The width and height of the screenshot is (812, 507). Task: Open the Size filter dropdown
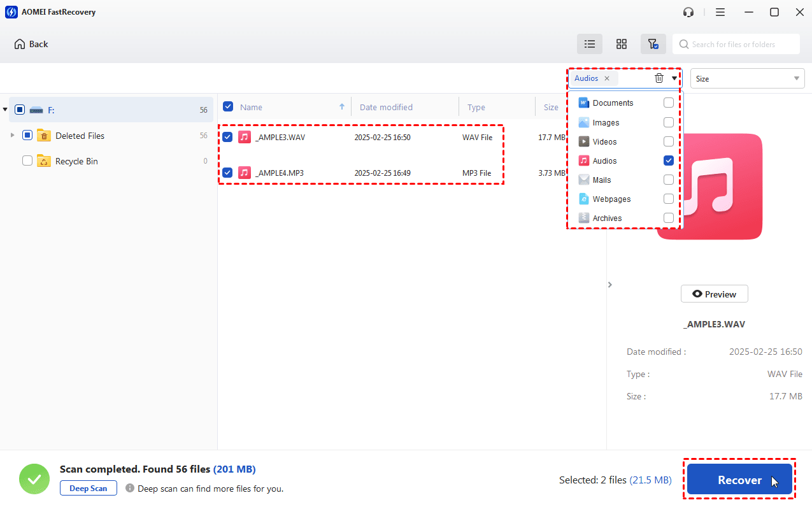747,78
